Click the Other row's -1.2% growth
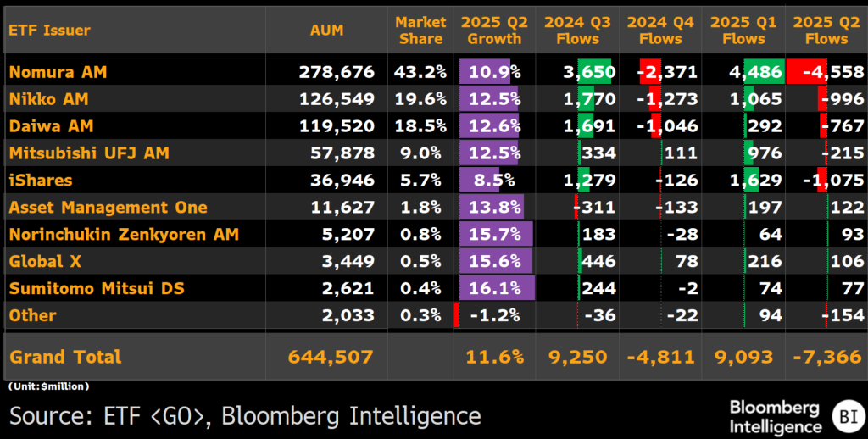 [x=495, y=315]
